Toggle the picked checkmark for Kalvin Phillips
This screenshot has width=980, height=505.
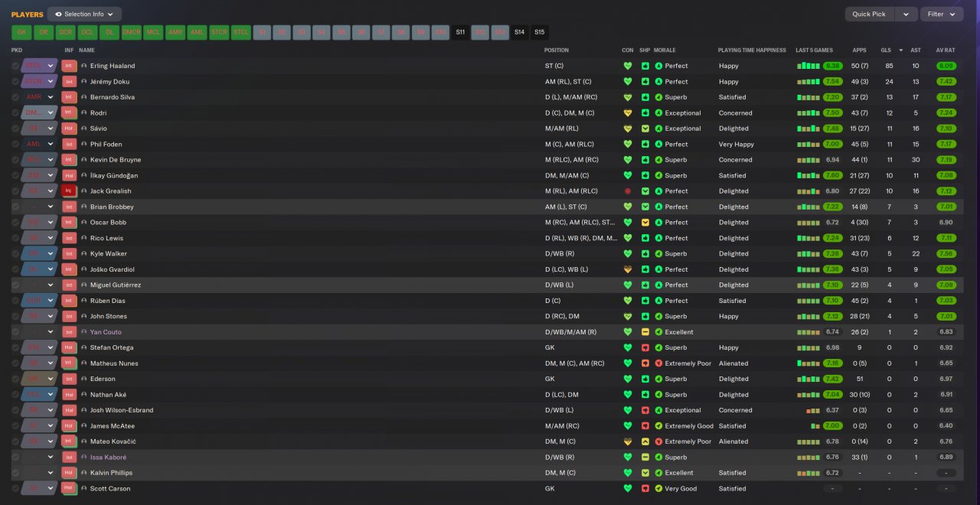click(15, 473)
